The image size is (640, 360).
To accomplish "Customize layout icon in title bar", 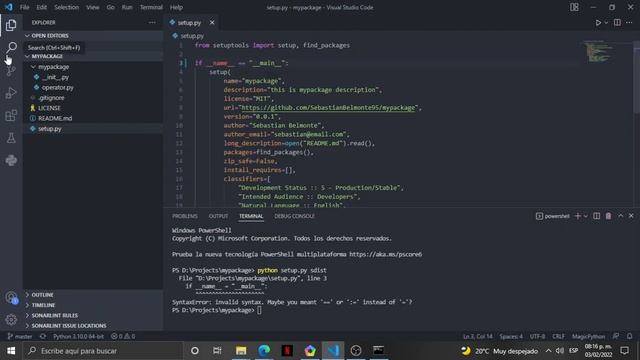I will pyautogui.click(x=574, y=7).
